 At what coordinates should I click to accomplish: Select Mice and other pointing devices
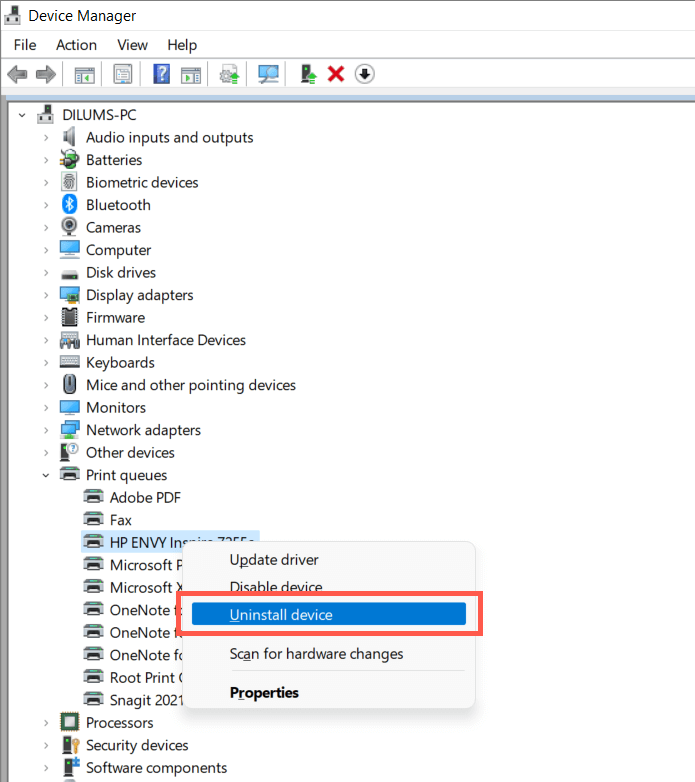click(x=190, y=385)
